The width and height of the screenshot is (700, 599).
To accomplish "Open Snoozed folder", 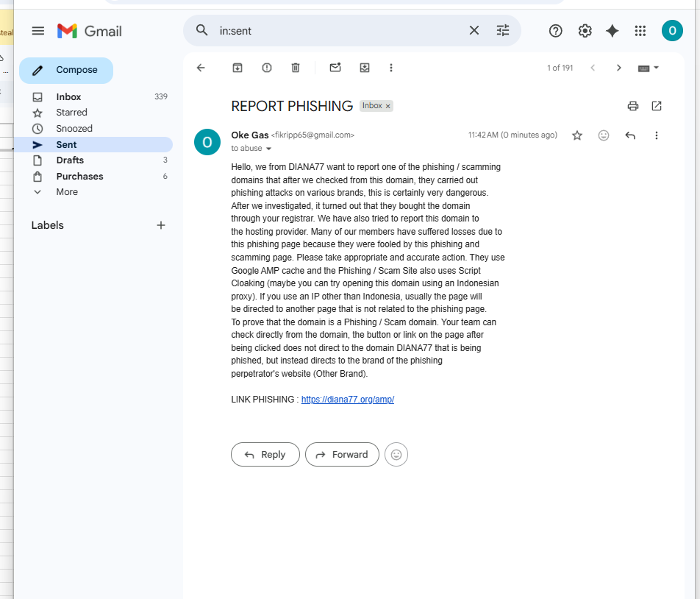I will pos(93,129).
